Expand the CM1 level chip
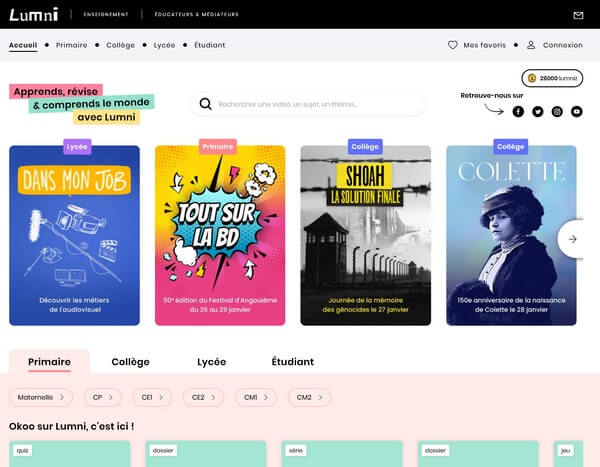This screenshot has height=467, width=600. click(256, 397)
